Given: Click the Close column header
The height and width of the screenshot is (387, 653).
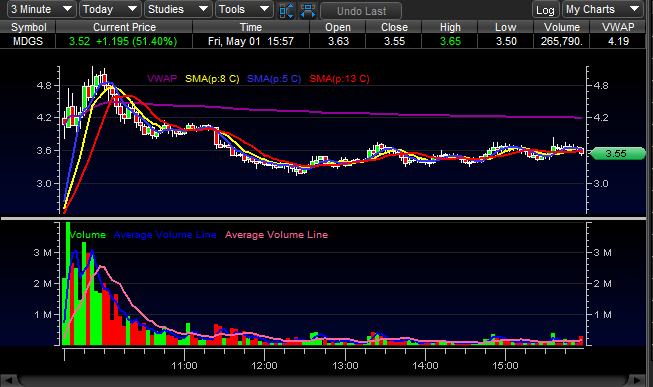Looking at the screenshot, I should (x=394, y=27).
